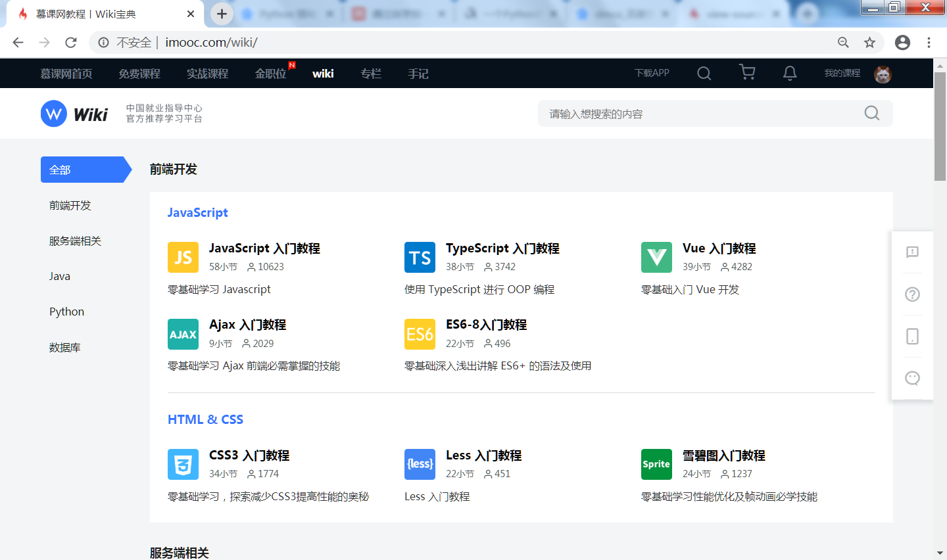Open 专栏 in top nav
947x560 pixels.
(371, 74)
